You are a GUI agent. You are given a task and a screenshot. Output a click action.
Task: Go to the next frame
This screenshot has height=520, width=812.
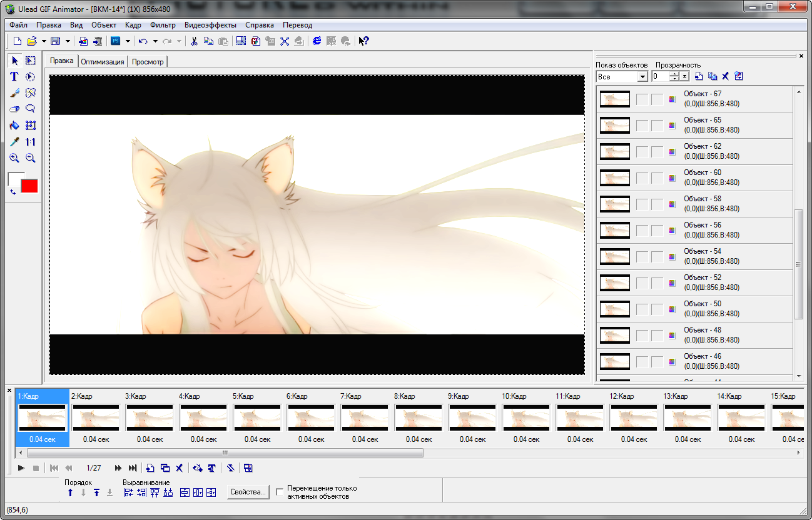click(x=118, y=467)
